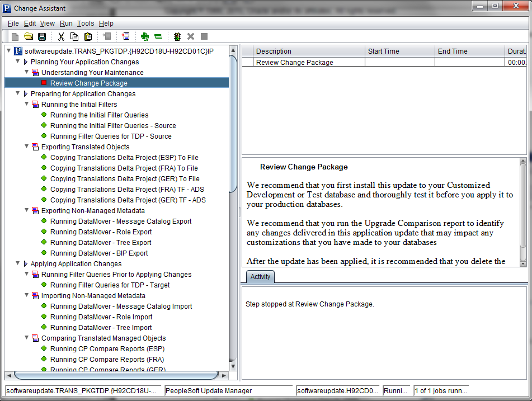This screenshot has height=401, width=532.
Task: Collapse the Applying Application Changes chapter
Action: tap(18, 263)
